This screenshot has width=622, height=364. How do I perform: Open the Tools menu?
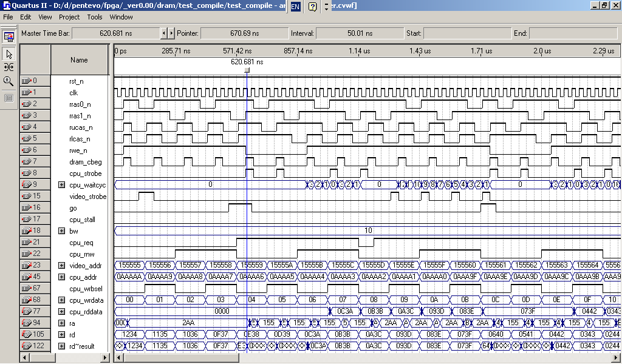[x=95, y=17]
